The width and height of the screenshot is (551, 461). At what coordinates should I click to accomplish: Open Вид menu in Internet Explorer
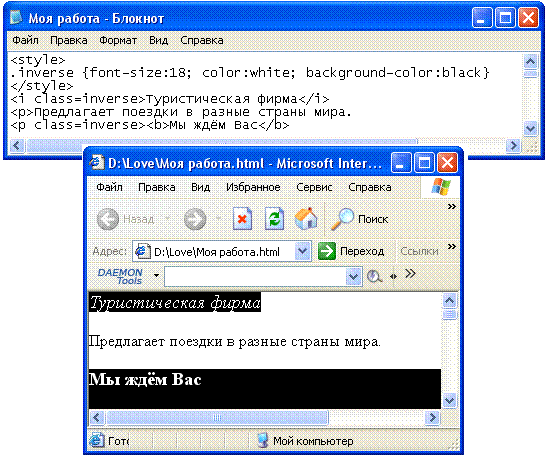(x=200, y=187)
